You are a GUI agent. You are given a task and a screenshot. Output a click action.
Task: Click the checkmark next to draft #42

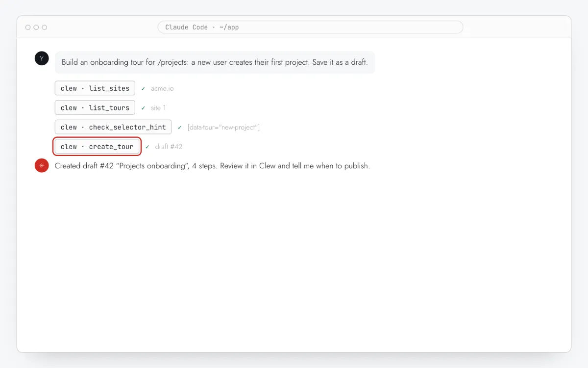point(147,147)
